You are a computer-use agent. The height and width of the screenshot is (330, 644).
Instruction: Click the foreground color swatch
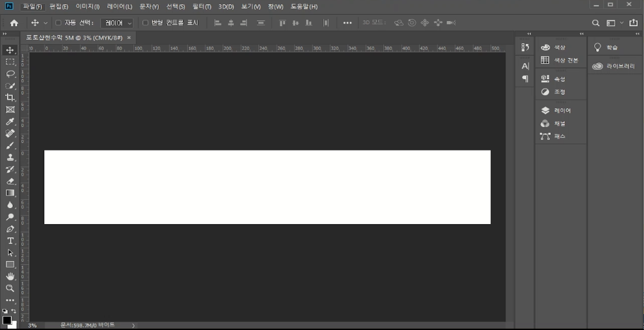coord(6,320)
